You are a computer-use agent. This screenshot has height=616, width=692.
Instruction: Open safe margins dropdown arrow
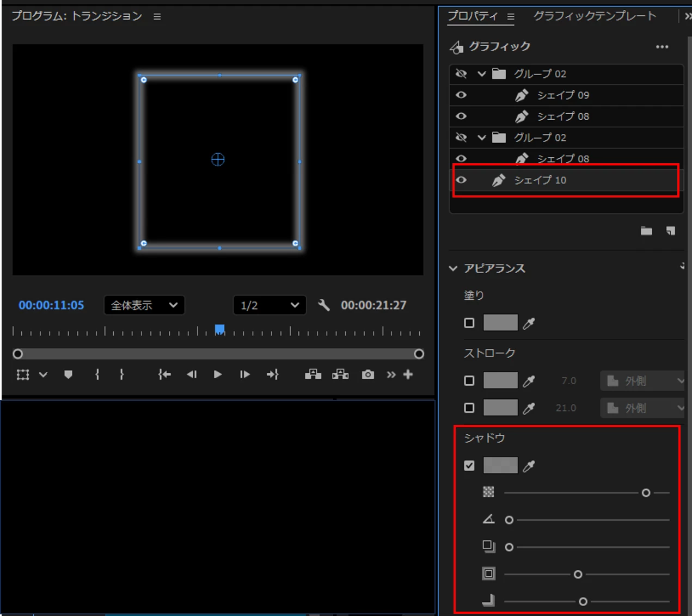(43, 374)
